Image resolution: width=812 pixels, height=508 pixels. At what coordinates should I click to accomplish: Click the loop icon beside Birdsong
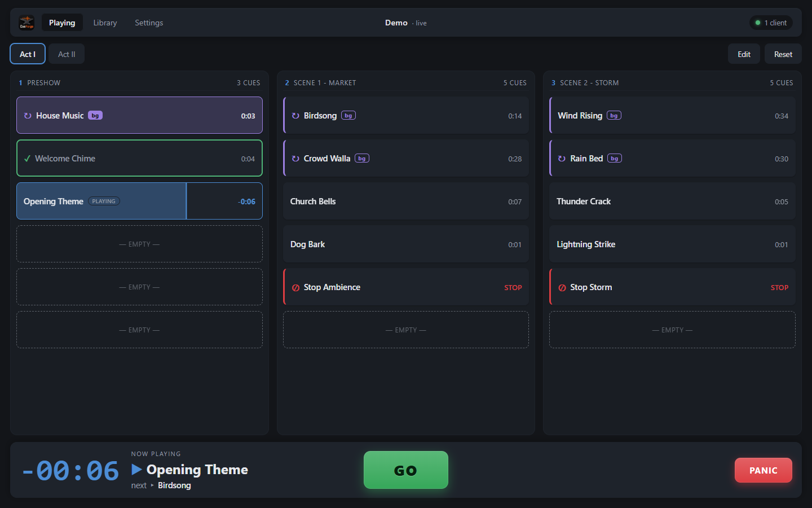coord(295,116)
